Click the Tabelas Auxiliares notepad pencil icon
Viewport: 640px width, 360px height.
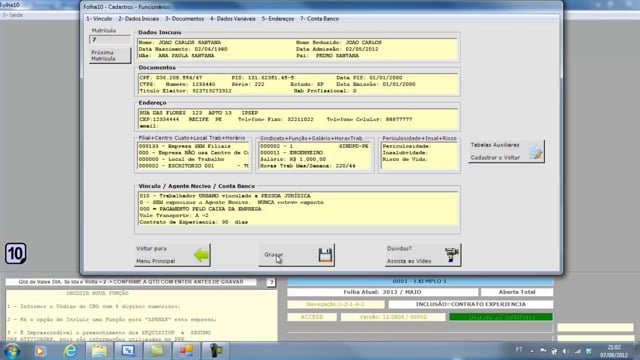pos(536,151)
